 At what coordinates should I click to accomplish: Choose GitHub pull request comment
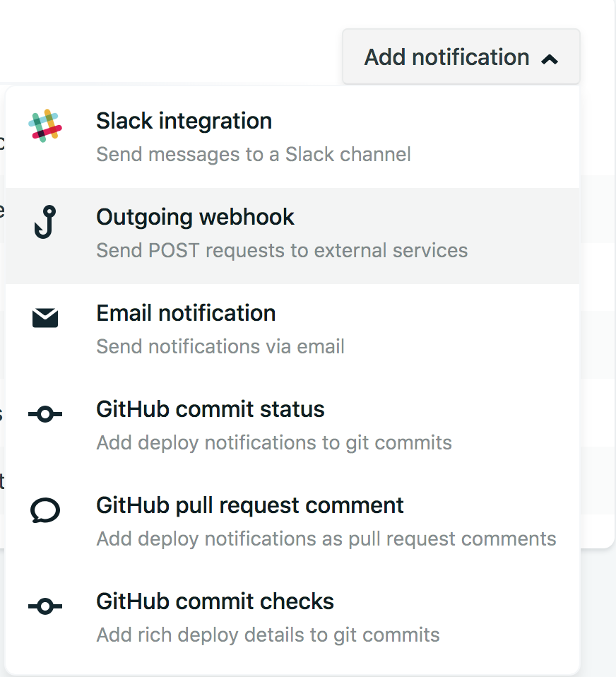click(x=249, y=505)
